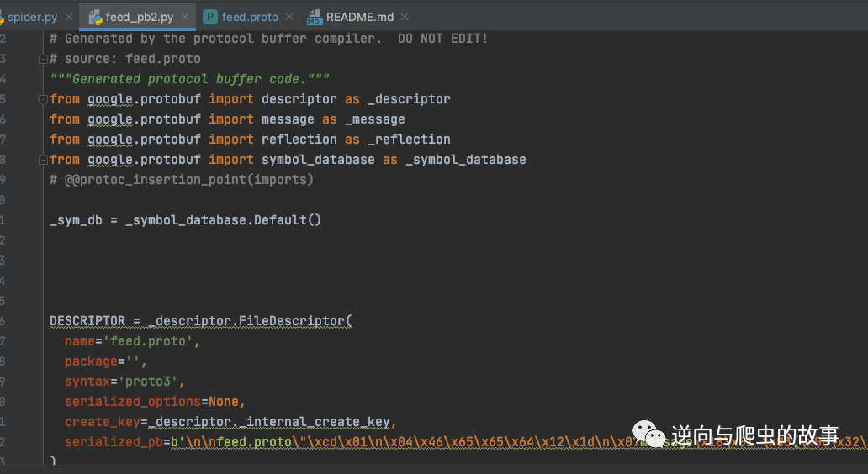The width and height of the screenshot is (868, 474).
Task: Close the README.md tab
Action: pos(405,17)
